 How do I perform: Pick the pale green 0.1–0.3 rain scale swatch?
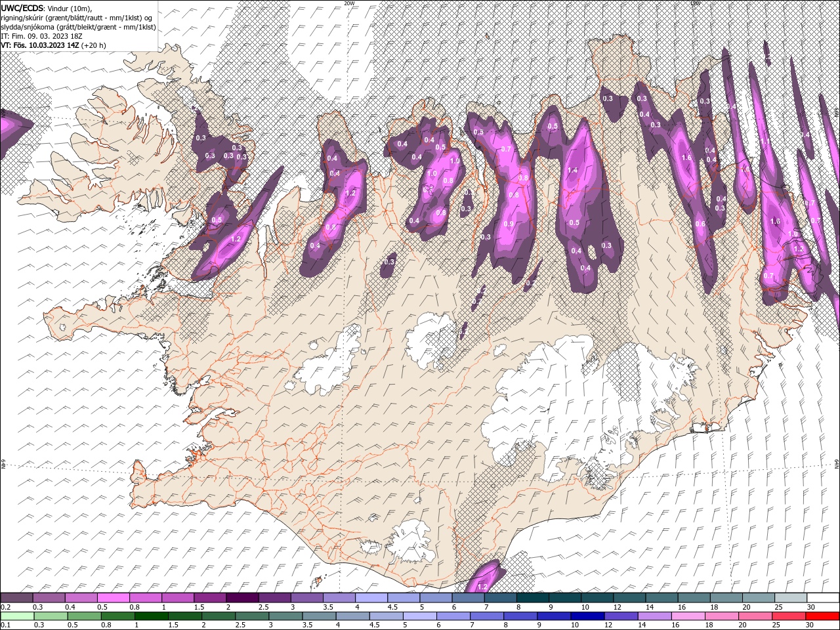click(17, 616)
